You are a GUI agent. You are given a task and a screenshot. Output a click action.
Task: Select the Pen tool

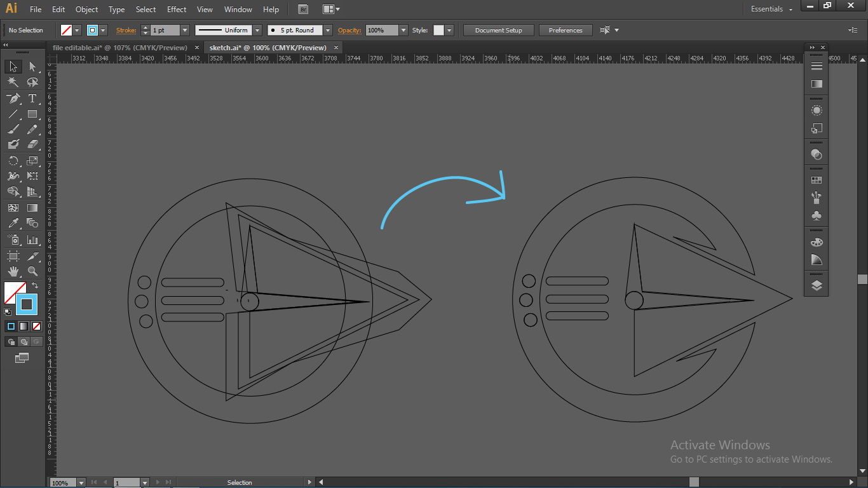tap(13, 98)
